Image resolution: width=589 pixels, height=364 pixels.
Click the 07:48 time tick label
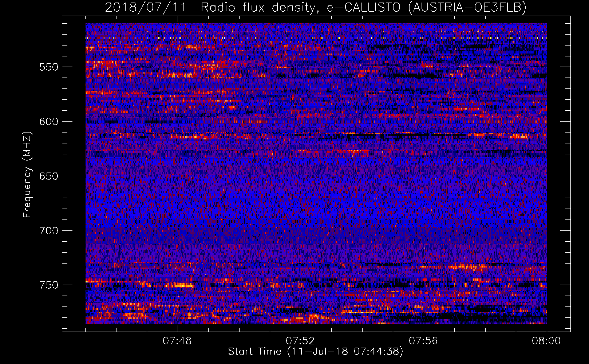tap(177, 341)
